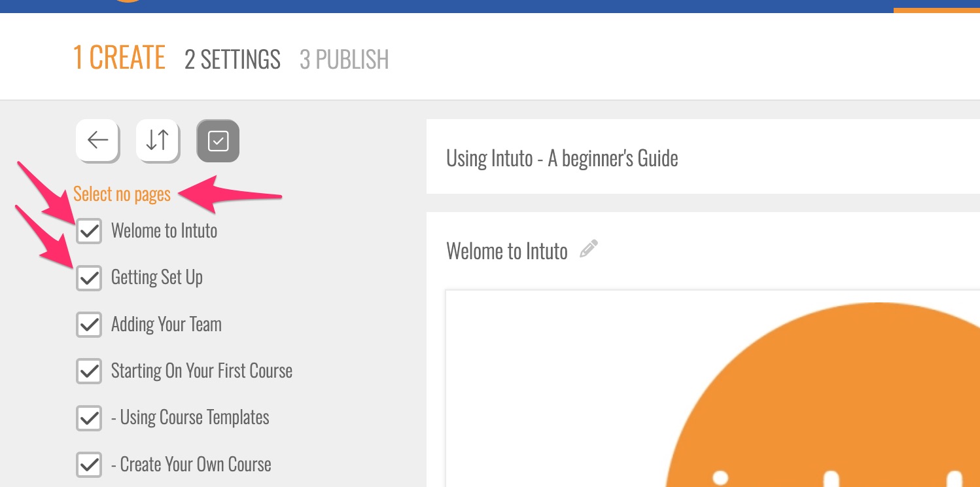Viewport: 980px width, 487px height.
Task: Go to the 3 PUBLISH step
Action: [344, 60]
